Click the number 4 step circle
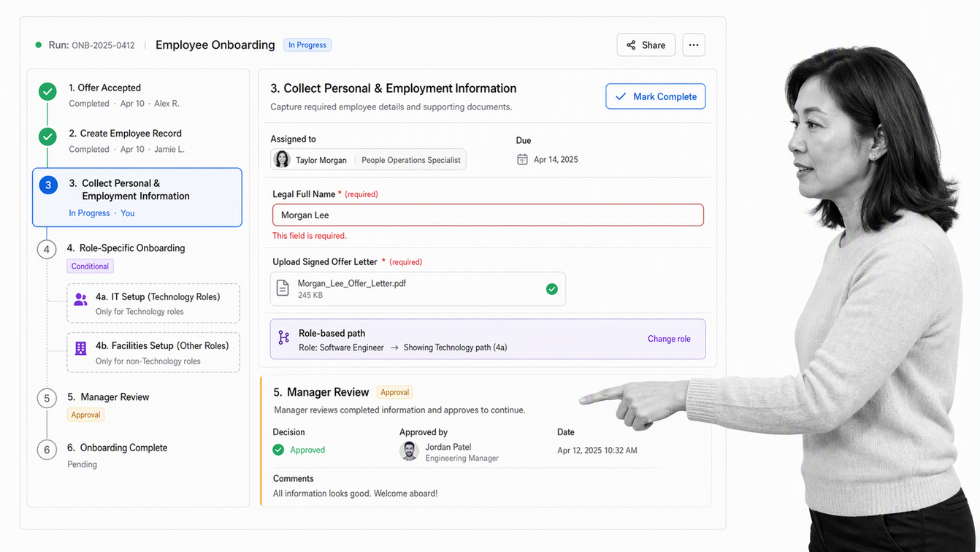980x552 pixels. (x=47, y=250)
